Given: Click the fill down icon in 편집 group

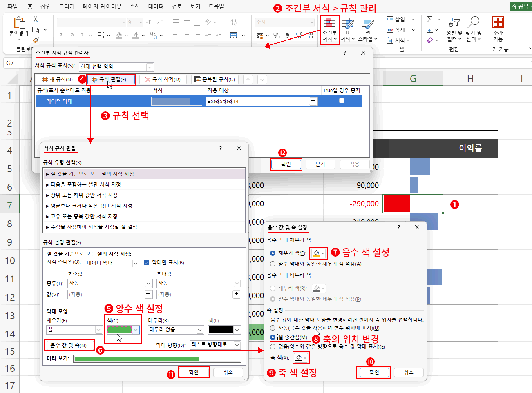Looking at the screenshot, I should click(x=430, y=30).
